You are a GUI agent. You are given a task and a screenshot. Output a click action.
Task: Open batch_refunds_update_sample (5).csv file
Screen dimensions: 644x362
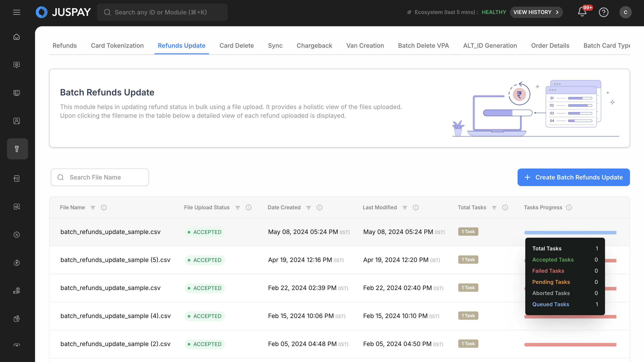tap(115, 260)
